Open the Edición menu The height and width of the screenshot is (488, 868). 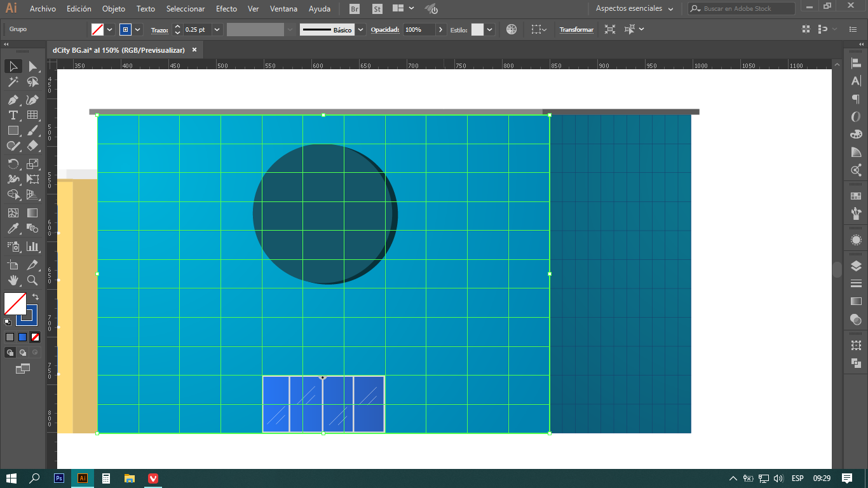79,9
